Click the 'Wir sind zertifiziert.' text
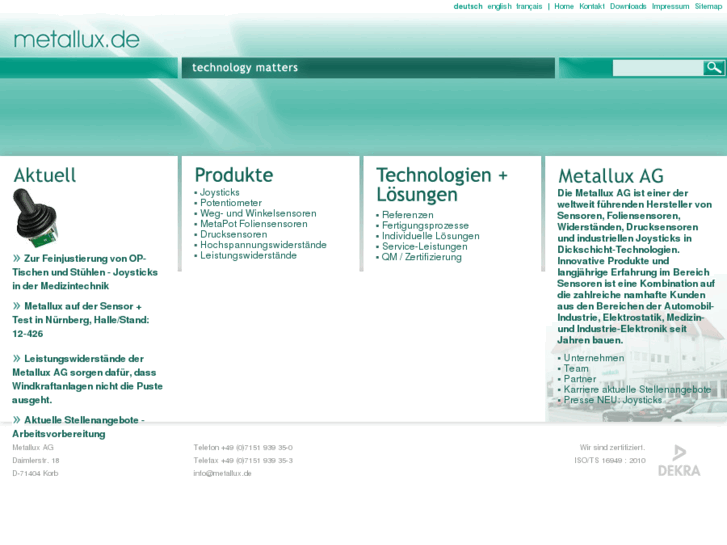727x545 pixels. pyautogui.click(x=612, y=447)
